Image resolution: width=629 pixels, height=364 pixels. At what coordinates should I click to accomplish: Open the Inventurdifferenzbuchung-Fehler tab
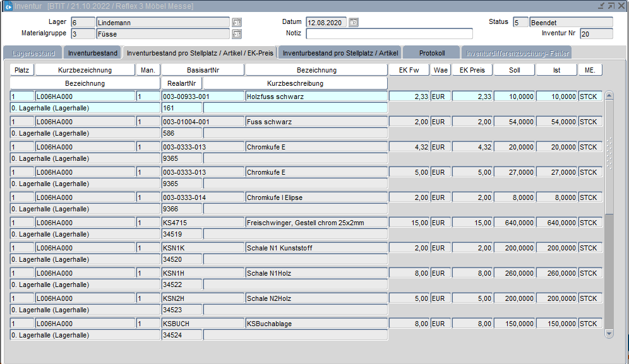(x=517, y=53)
